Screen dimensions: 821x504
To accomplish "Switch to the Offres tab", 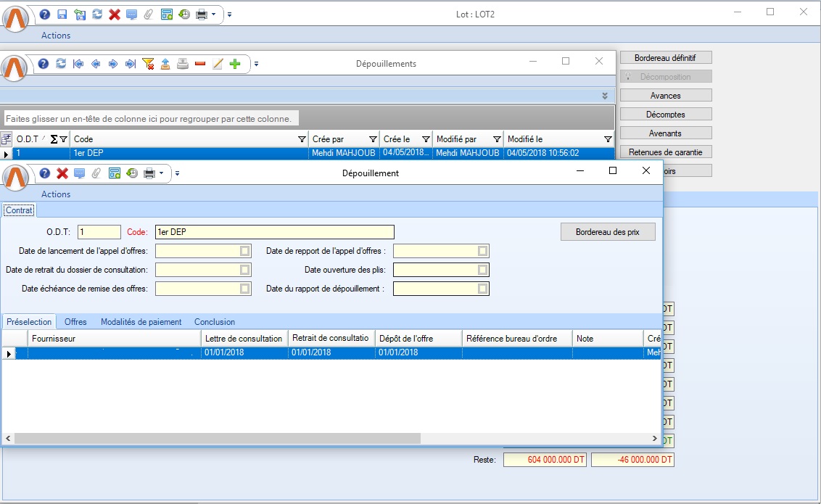I will (x=75, y=322).
